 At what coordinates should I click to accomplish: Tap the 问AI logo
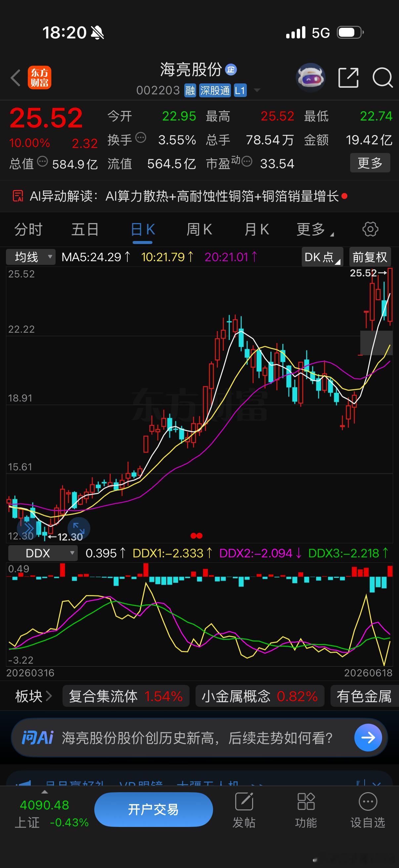[37, 738]
